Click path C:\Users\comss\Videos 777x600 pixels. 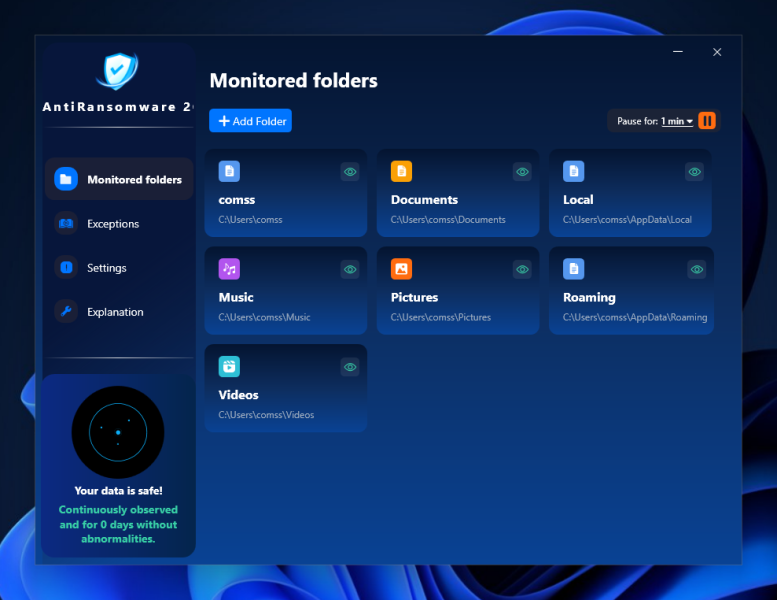pos(266,415)
